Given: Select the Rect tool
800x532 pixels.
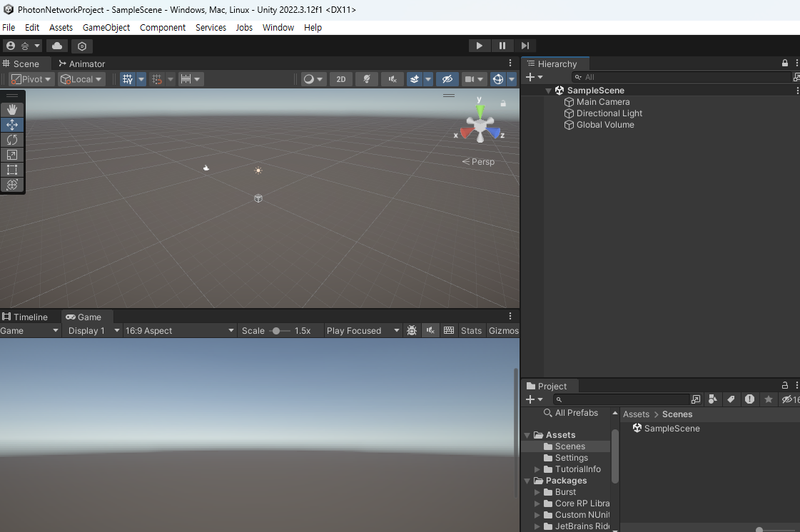Looking at the screenshot, I should coord(12,170).
